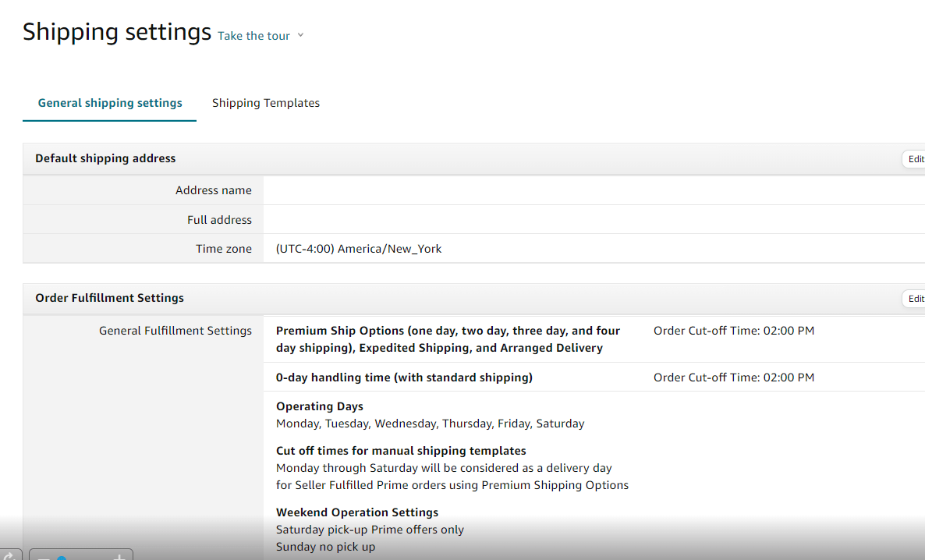Screen dimensions: 925x560
Task: Click the 0-day handling time label
Action: click(x=403, y=377)
